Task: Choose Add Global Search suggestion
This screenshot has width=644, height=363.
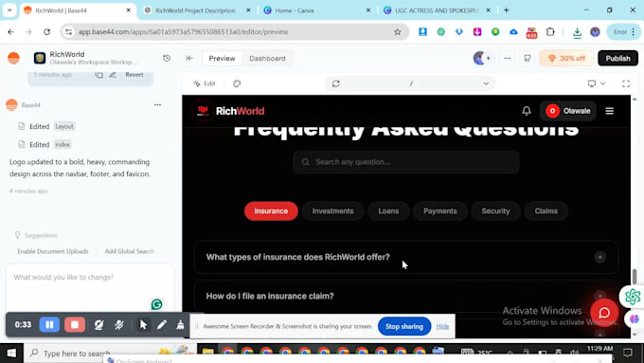Action: tap(130, 251)
